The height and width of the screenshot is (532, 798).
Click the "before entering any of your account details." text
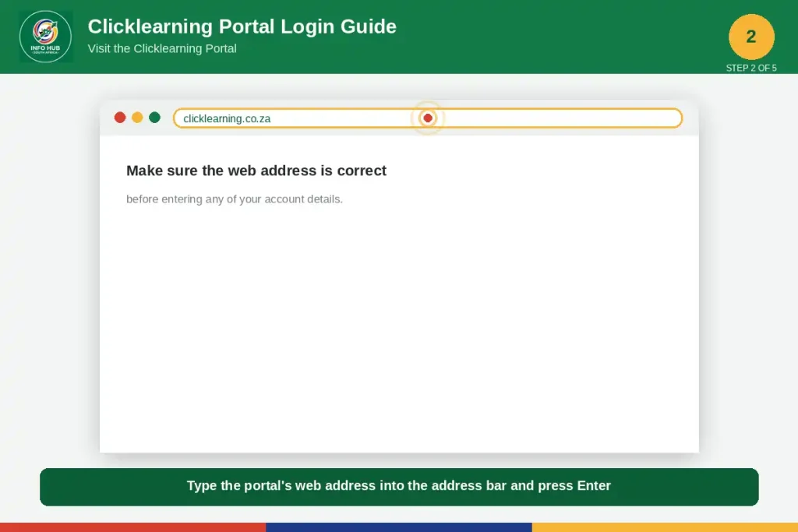(235, 199)
